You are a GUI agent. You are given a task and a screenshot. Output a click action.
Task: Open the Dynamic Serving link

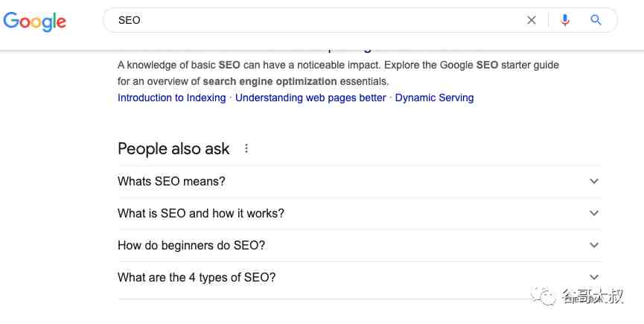click(434, 98)
